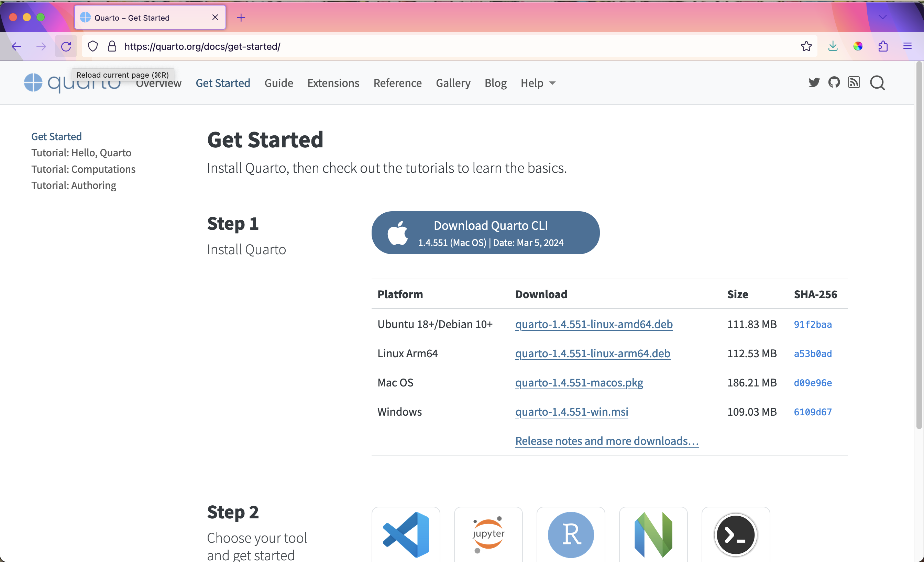Screen dimensions: 924x562
Task: Open the Firefox extensions puzzle icon
Action: 883,46
